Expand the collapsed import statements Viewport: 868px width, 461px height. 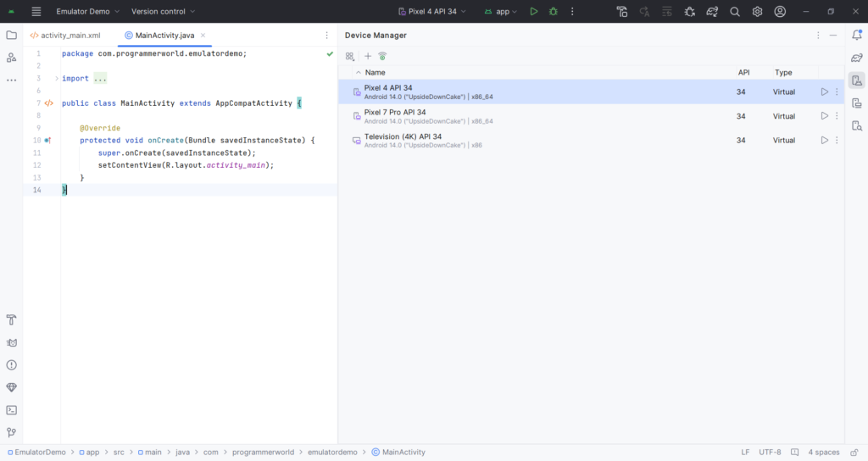click(x=57, y=79)
